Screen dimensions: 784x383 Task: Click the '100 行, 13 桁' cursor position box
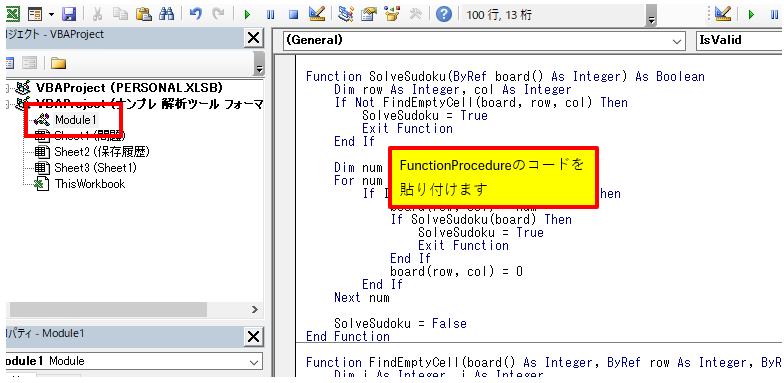coord(552,14)
